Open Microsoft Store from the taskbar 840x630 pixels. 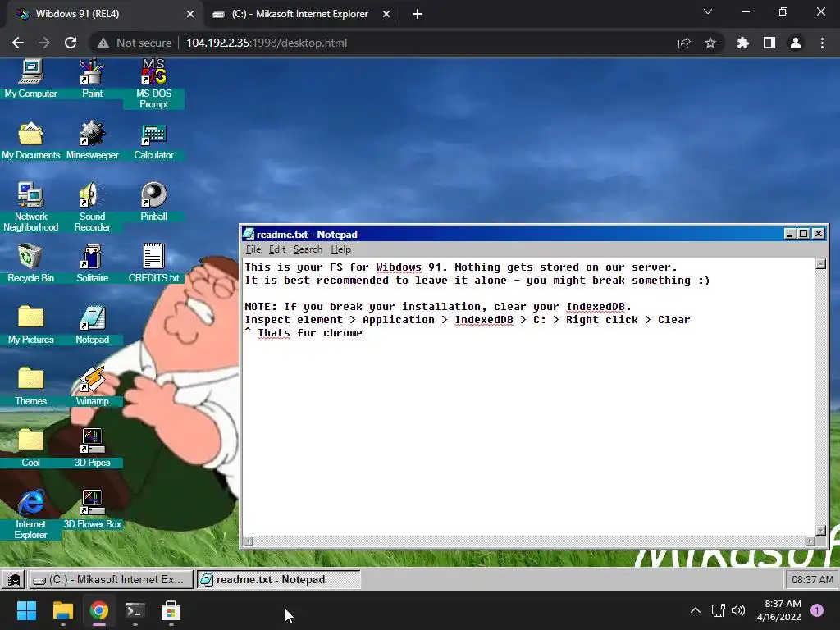(x=171, y=610)
